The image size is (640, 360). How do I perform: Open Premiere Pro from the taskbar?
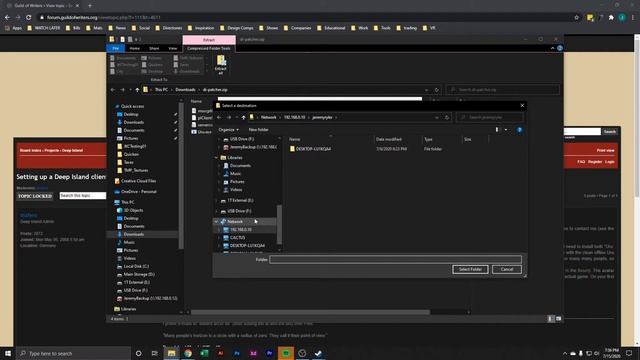pyautogui.click(x=269, y=353)
